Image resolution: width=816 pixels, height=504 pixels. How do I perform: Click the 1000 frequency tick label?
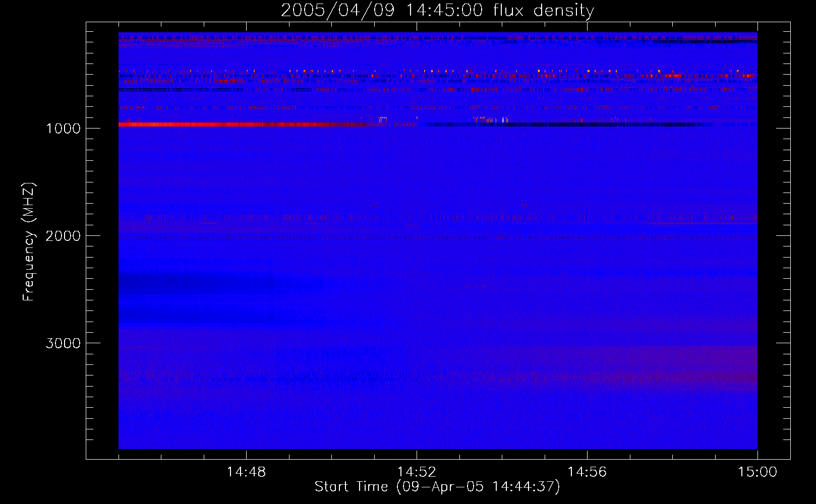point(63,129)
